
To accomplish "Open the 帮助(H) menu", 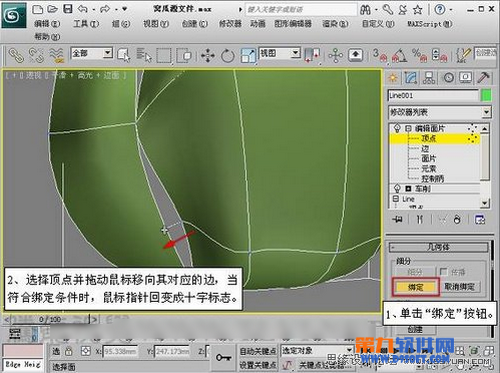I will (x=47, y=36).
